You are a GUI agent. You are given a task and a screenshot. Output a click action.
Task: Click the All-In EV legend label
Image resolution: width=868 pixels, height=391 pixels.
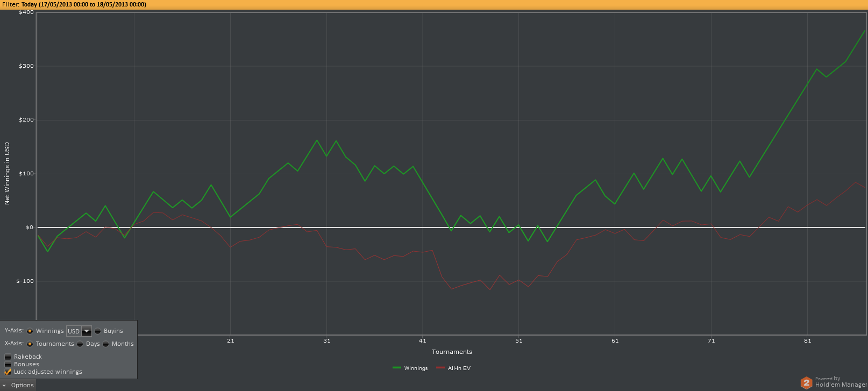pyautogui.click(x=459, y=368)
